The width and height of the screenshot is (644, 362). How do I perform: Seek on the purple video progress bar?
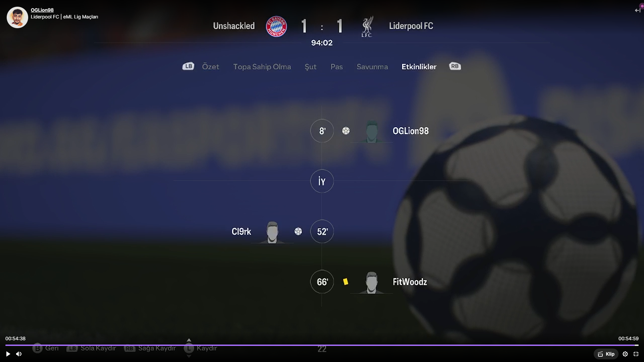pyautogui.click(x=322, y=345)
